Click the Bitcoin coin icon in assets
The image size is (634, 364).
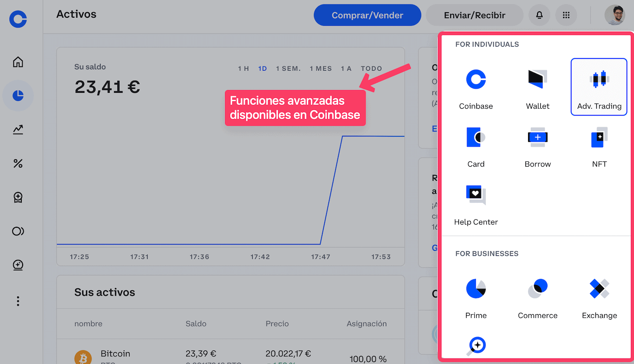[83, 358]
